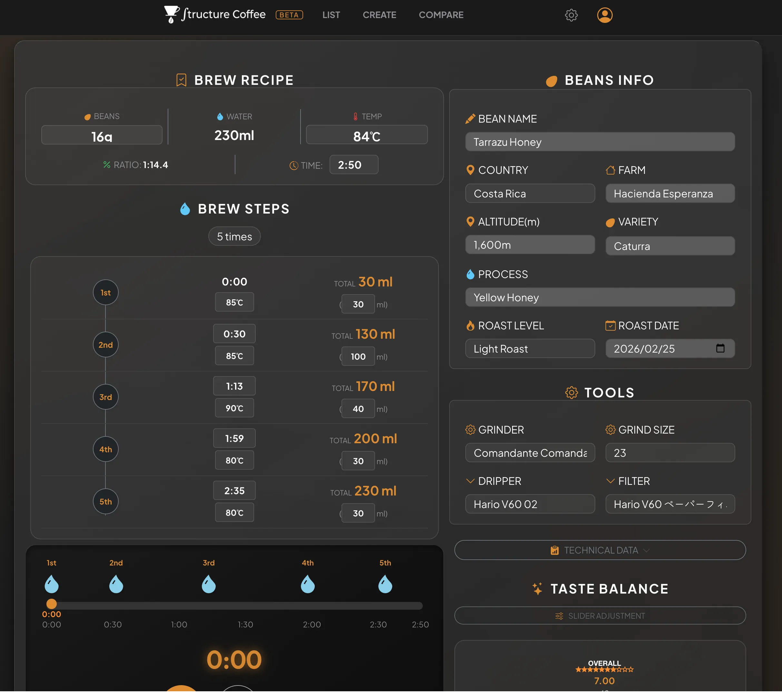Viewport: 782px width, 700px height.
Task: Open the Dripper dropdown Hario V60 02
Action: [530, 504]
